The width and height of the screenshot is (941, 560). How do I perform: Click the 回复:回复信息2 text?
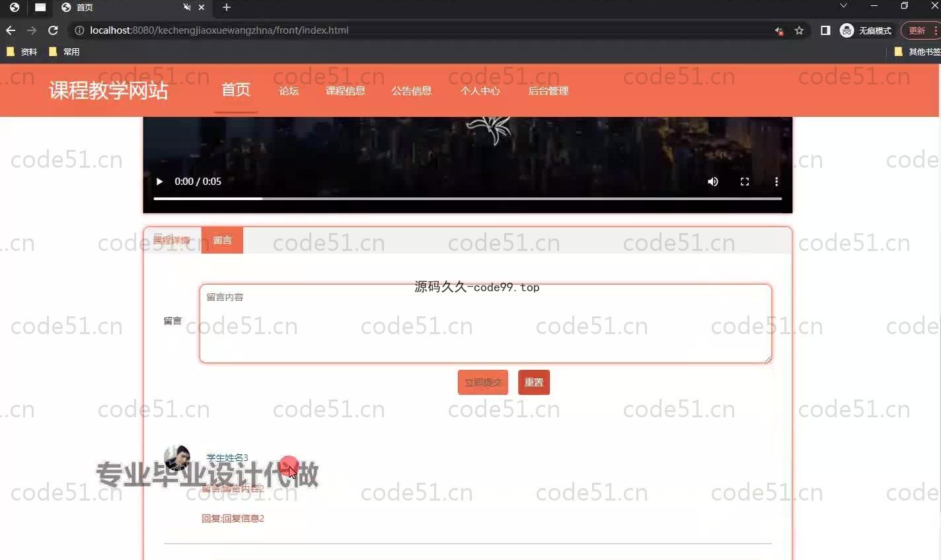click(x=233, y=518)
